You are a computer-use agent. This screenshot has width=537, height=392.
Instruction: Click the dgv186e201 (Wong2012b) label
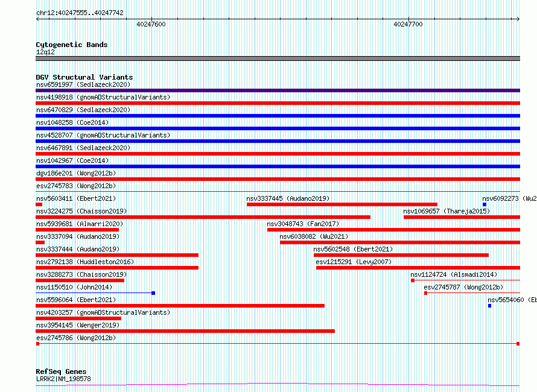[x=76, y=173]
